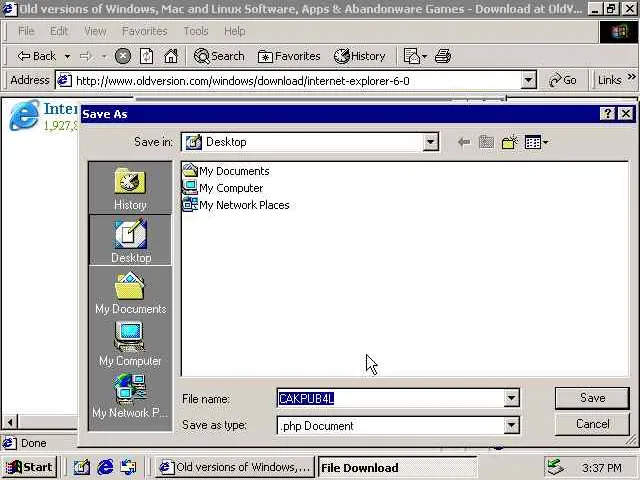The height and width of the screenshot is (480, 640).
Task: Select My Computer in the places bar
Action: (130, 344)
